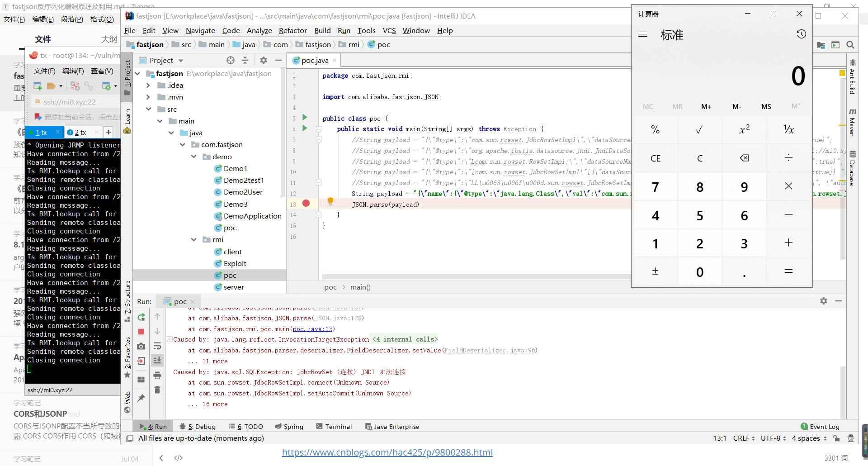Screen dimensions: 868x466
Task: Open the poc.java:13 stack trace link
Action: tap(313, 329)
